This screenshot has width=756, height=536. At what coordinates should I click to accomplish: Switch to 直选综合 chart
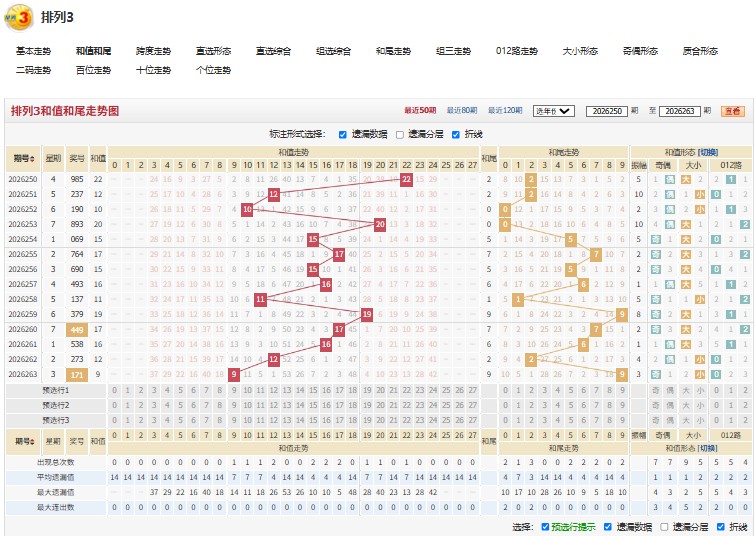pyautogui.click(x=273, y=51)
